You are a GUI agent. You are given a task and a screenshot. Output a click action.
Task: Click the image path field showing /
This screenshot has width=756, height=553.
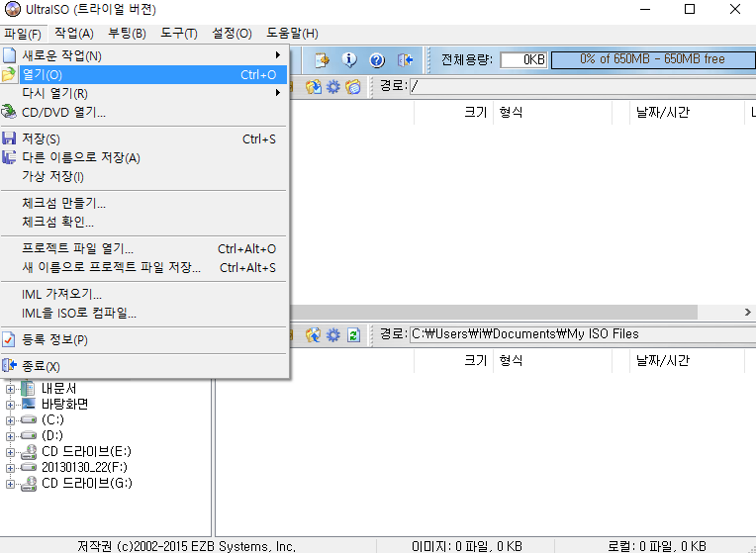(x=583, y=87)
